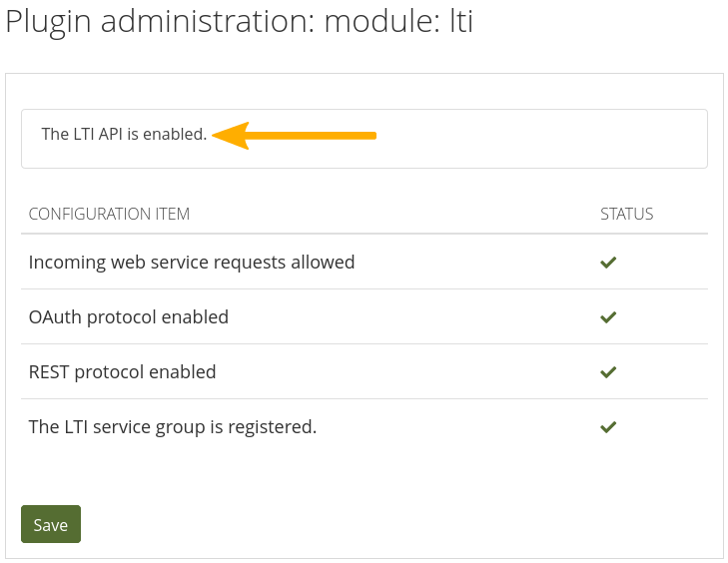This screenshot has height=563, width=728.
Task: Select the 'OAuth protocol enabled' item
Action: pyautogui.click(x=129, y=317)
